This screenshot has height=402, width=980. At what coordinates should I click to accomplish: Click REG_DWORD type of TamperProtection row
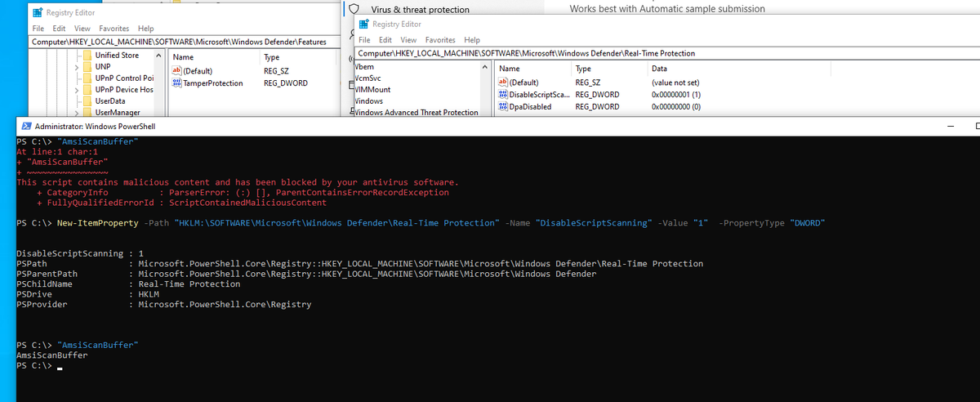[285, 83]
